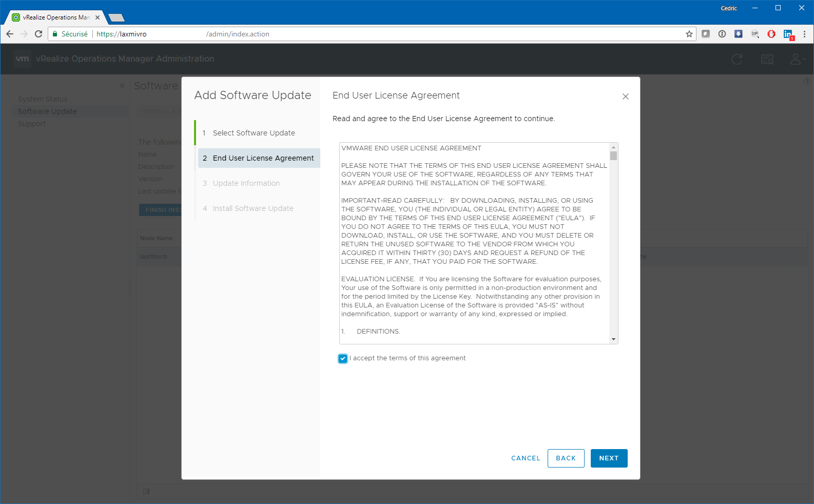Bookmark this page with star icon
This screenshot has height=504, width=814.
[689, 34]
